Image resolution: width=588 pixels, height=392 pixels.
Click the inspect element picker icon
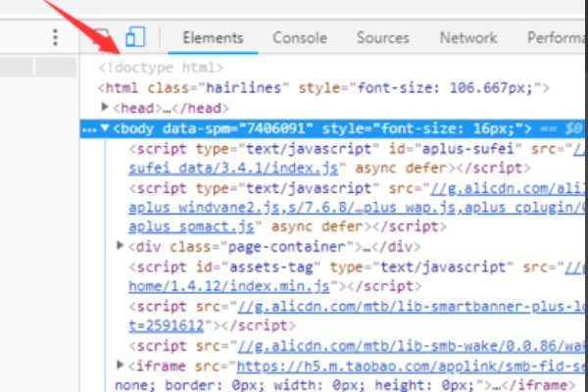(102, 38)
